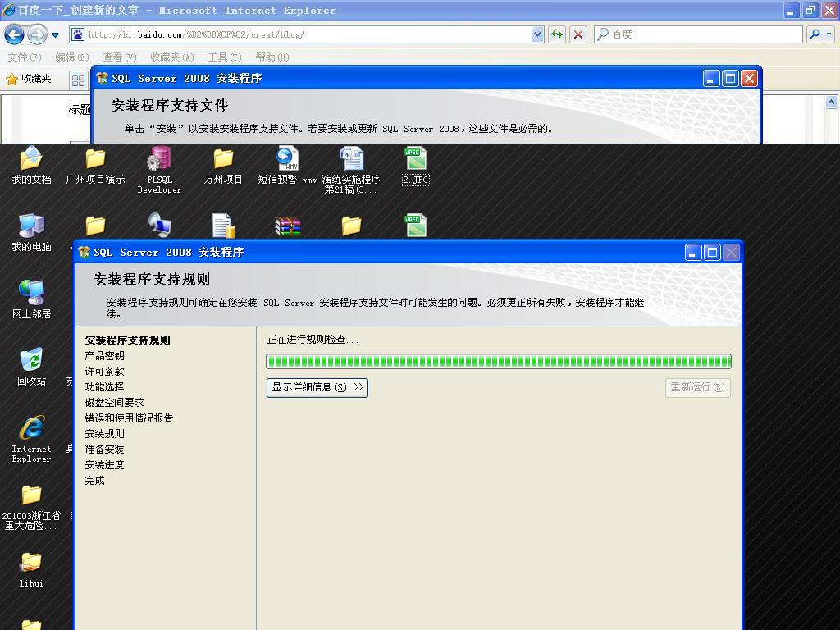
Task: Open the 查看(V) menu in IE
Action: pyautogui.click(x=119, y=57)
